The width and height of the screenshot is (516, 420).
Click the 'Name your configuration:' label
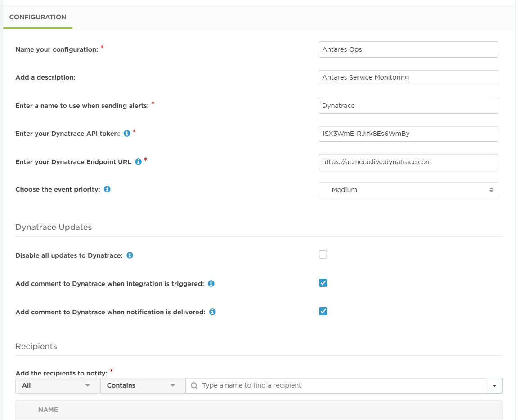tap(57, 49)
